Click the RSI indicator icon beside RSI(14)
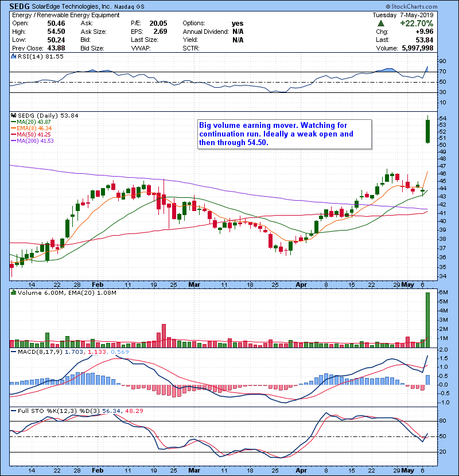 13,56
